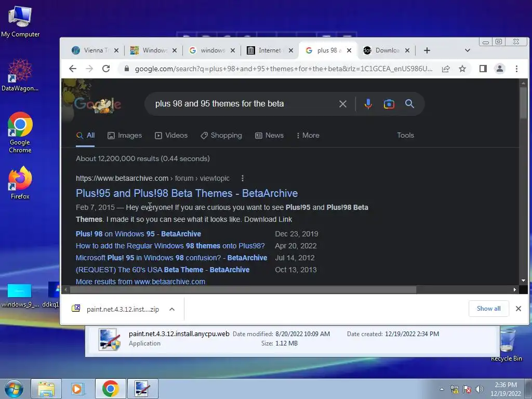Close the downloads bar
This screenshot has height=399, width=532.
pos(518,309)
